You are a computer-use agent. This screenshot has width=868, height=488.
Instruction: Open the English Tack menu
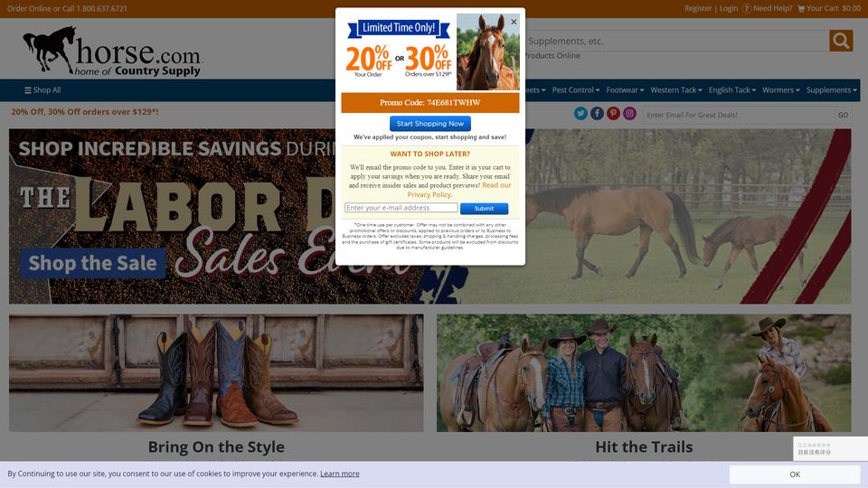(731, 90)
